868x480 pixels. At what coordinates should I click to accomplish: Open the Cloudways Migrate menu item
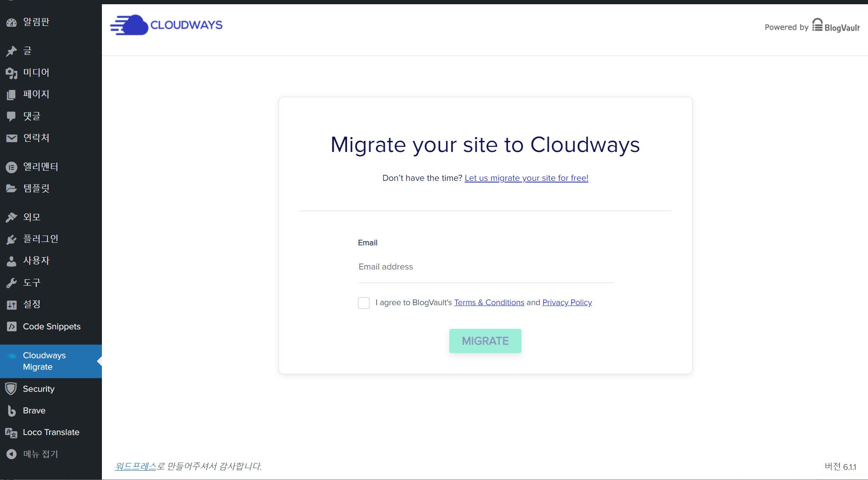click(44, 361)
